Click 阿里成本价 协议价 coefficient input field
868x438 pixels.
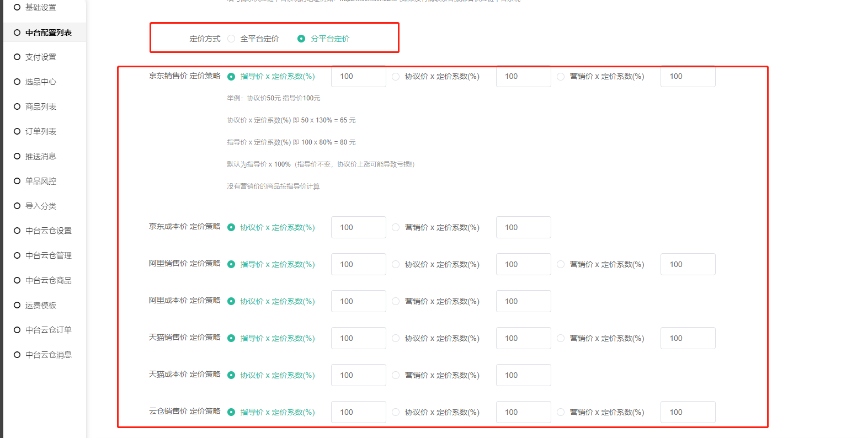tap(358, 301)
